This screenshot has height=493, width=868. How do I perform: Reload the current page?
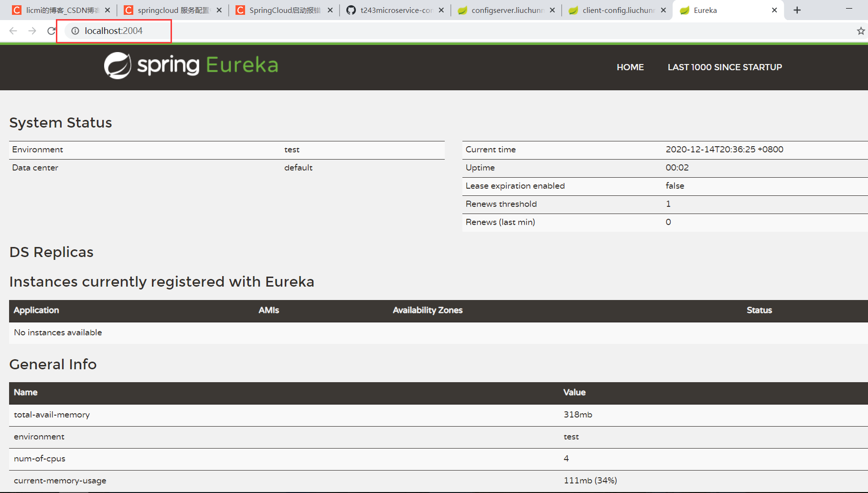[x=51, y=31]
